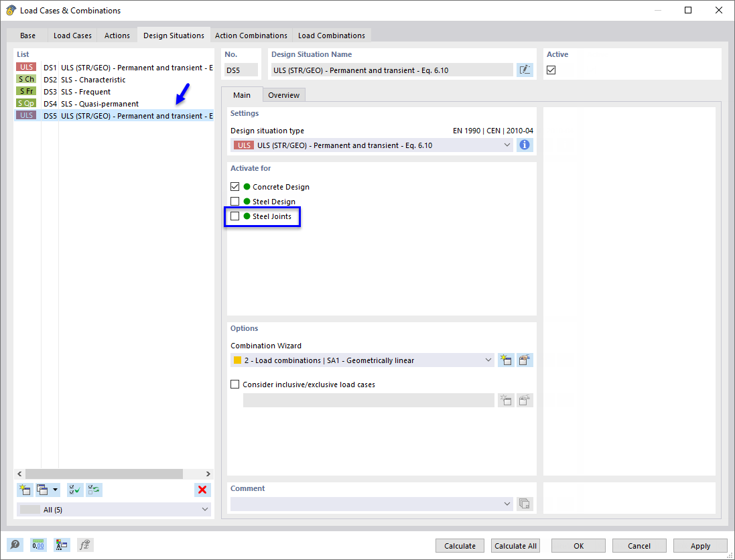Click the Calculate All button

(x=515, y=545)
